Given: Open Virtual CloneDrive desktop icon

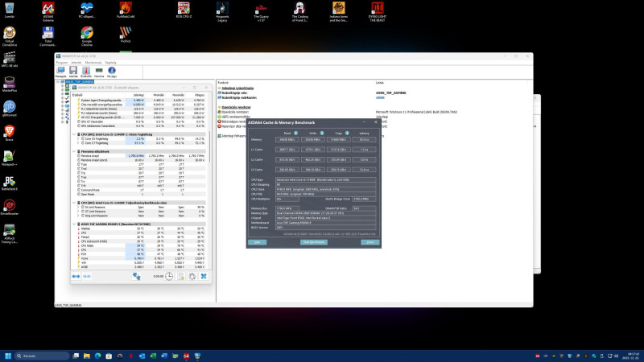Looking at the screenshot, I should pos(10,36).
